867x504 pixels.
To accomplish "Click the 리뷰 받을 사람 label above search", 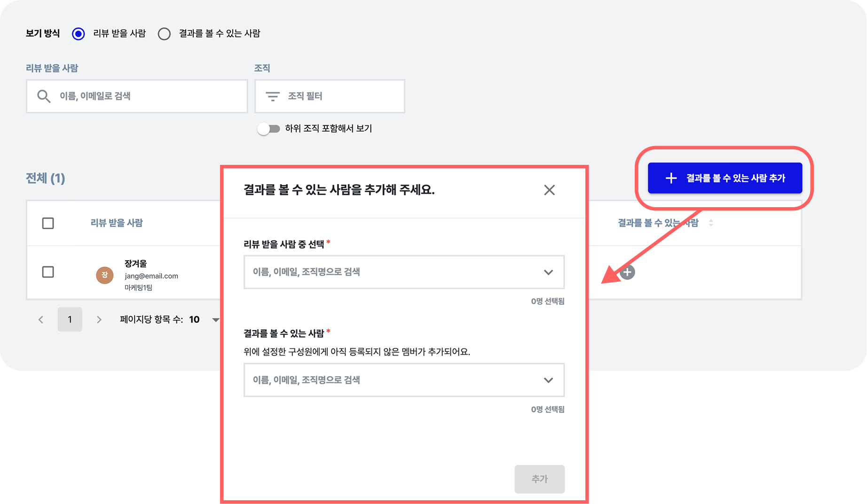I will (x=52, y=68).
